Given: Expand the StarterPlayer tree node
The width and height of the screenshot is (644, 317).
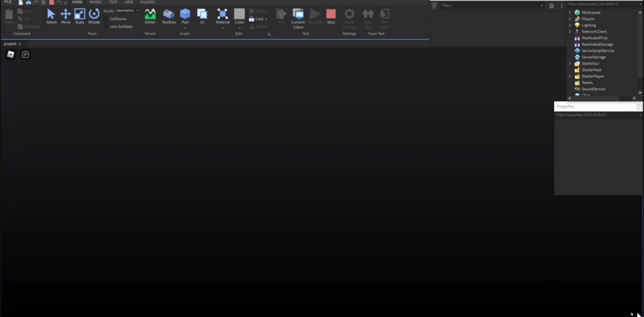Looking at the screenshot, I should pos(570,77).
